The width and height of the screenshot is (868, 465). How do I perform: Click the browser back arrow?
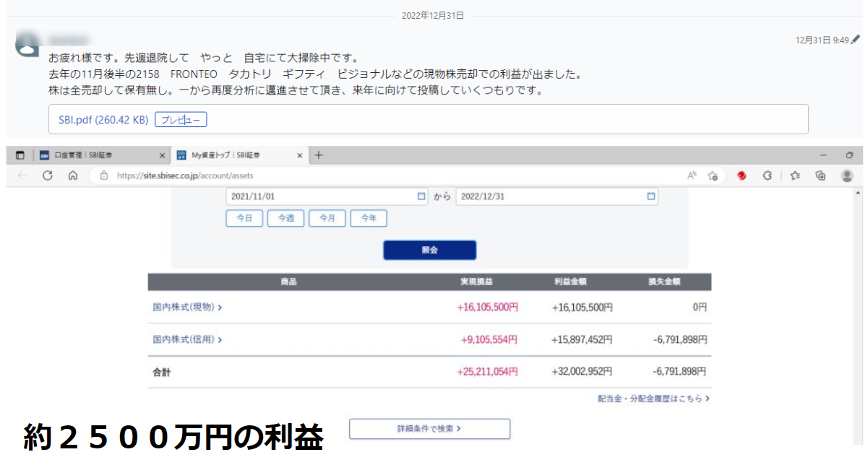tap(22, 175)
